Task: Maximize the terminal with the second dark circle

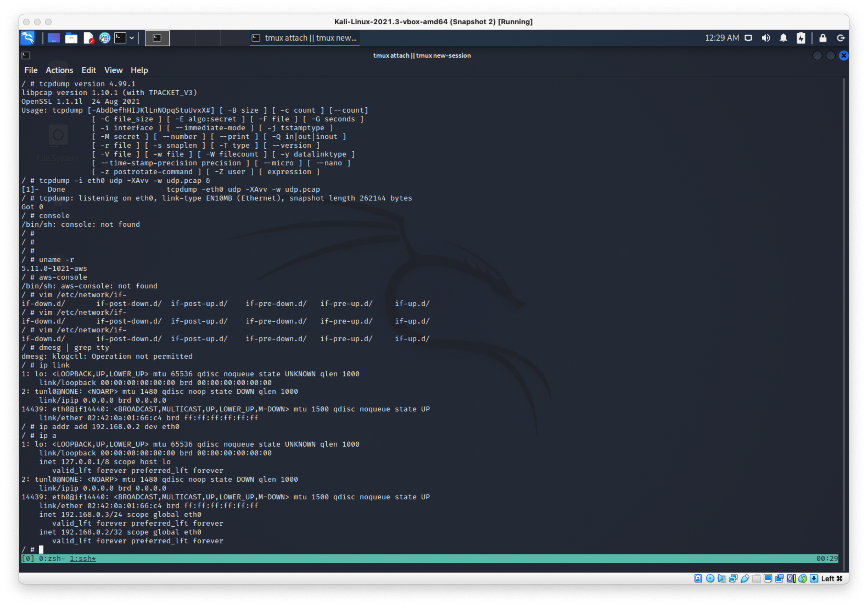Action: [830, 55]
